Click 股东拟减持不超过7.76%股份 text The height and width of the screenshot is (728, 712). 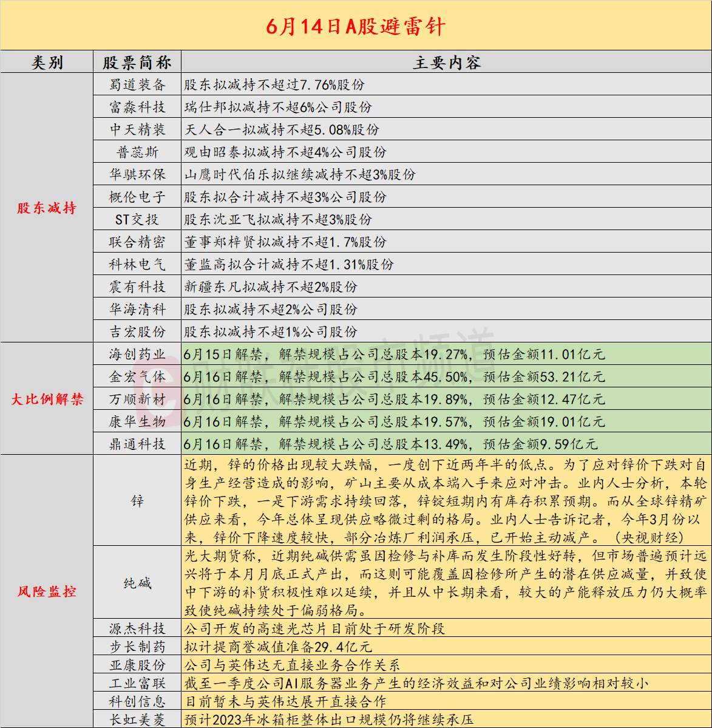pos(274,84)
